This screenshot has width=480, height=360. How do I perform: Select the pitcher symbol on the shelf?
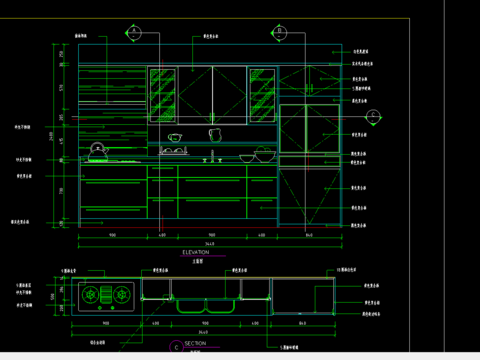point(215,135)
